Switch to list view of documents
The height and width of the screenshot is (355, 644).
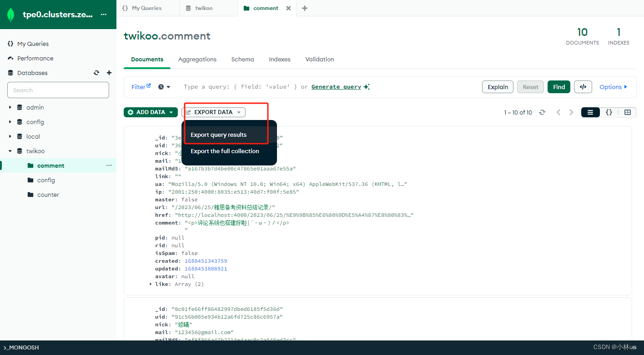pos(590,112)
